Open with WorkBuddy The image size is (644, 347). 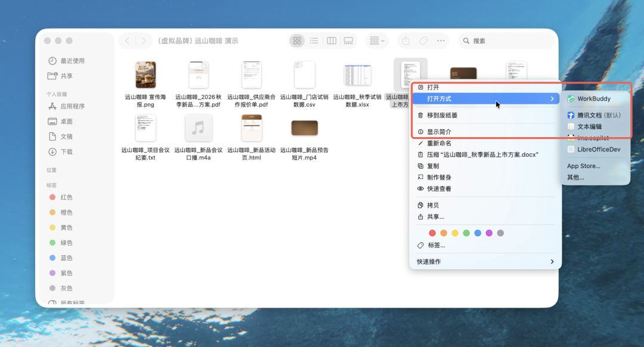(595, 98)
